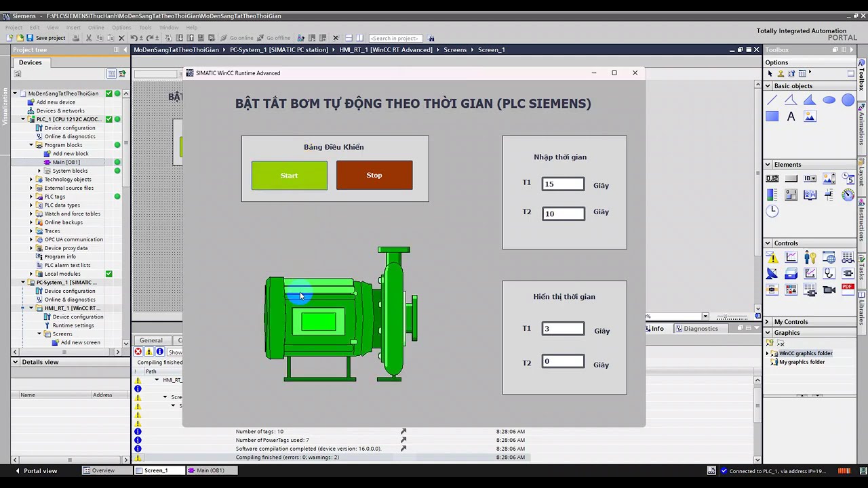Screen dimensions: 868x488
Task: Open the Options menu
Action: pyautogui.click(x=121, y=28)
